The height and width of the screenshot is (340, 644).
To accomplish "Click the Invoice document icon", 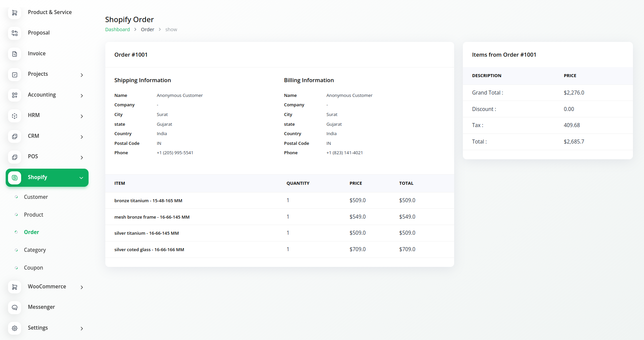I will coord(14,54).
